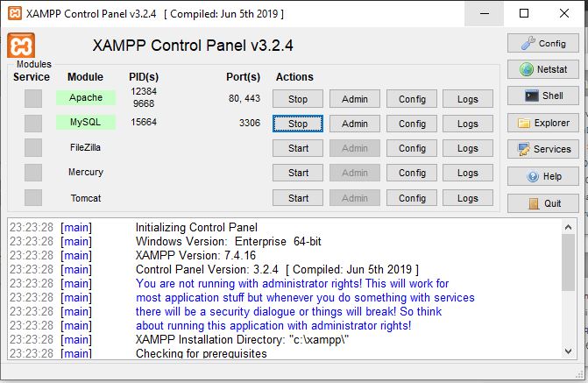This screenshot has height=383, width=588.
Task: Maximize the XAMPP Control Panel window
Action: pyautogui.click(x=524, y=13)
